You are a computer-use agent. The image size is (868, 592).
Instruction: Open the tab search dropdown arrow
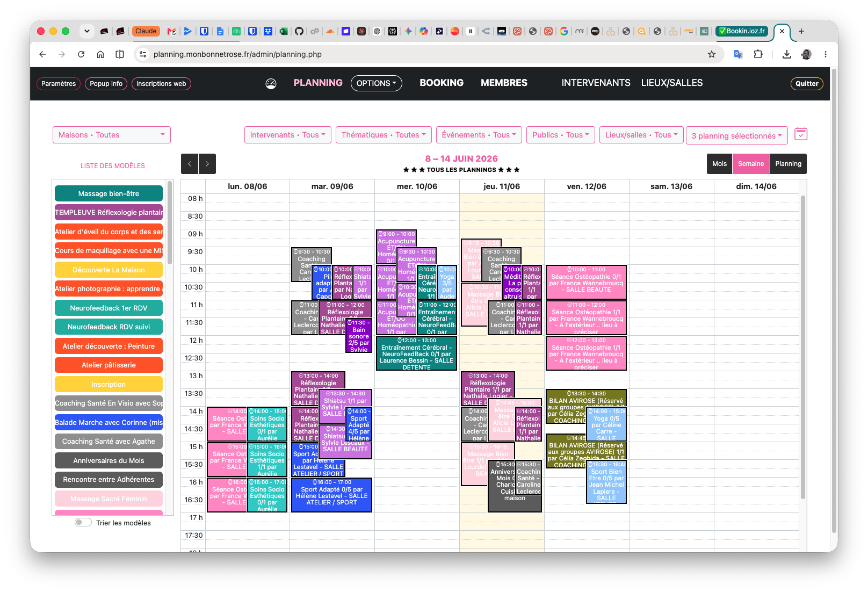pos(86,31)
